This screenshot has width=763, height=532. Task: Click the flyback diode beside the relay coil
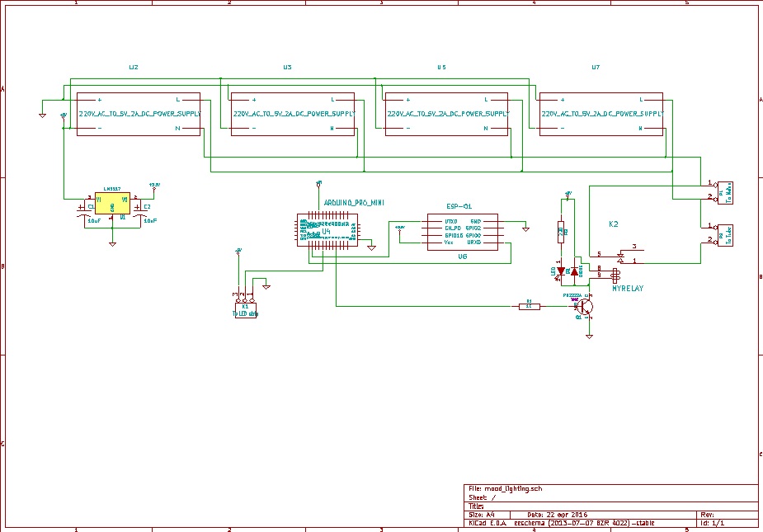coord(574,271)
